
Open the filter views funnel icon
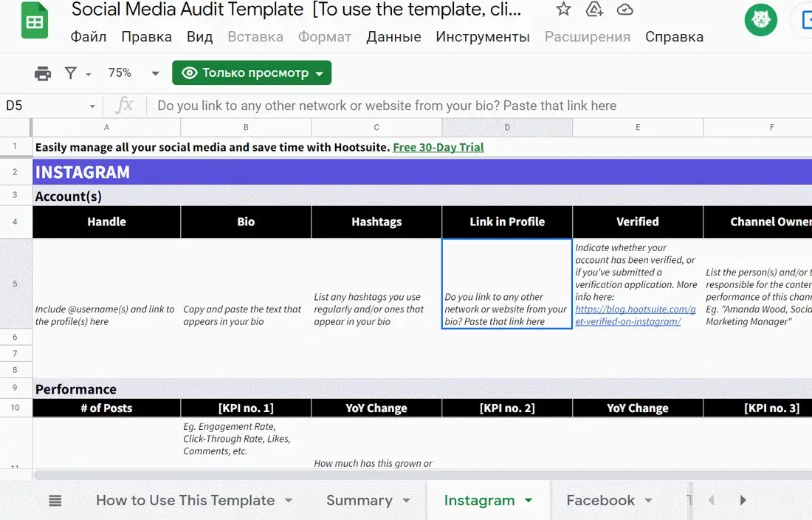[x=71, y=73]
